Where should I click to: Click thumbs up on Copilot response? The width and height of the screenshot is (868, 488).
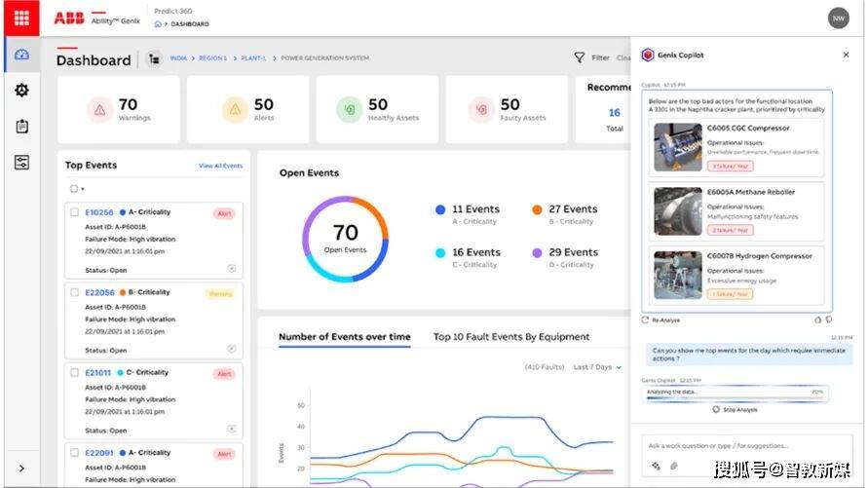[816, 319]
